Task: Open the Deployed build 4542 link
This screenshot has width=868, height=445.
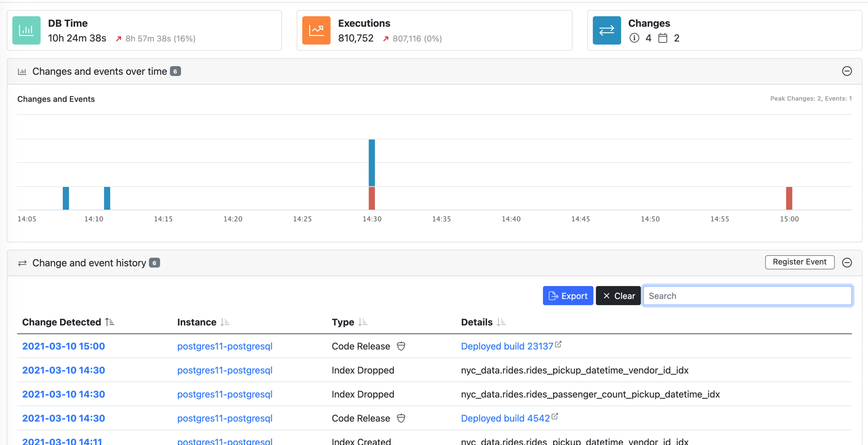Action: pyautogui.click(x=504, y=418)
